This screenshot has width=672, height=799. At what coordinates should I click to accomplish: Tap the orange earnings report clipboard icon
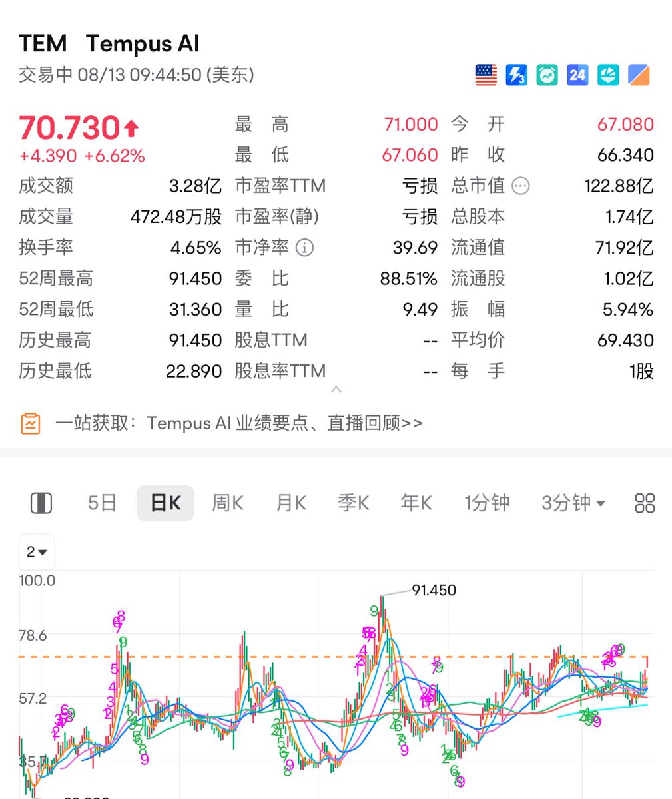(31, 423)
